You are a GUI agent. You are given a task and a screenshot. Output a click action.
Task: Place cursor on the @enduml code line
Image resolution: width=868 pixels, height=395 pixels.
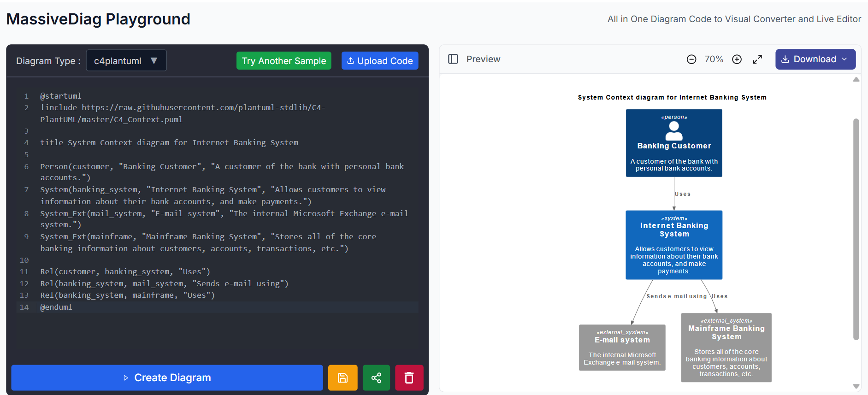[x=56, y=307]
